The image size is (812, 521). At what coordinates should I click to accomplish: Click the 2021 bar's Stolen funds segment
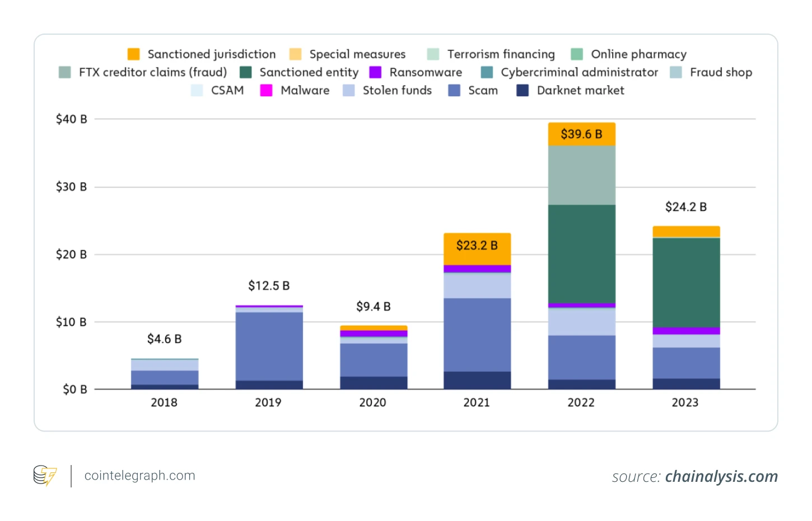[477, 286]
